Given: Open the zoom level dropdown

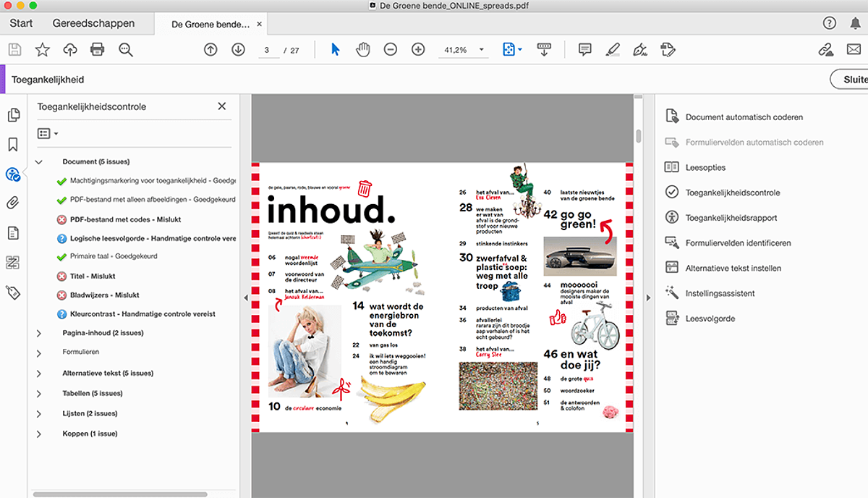Looking at the screenshot, I should tap(481, 50).
